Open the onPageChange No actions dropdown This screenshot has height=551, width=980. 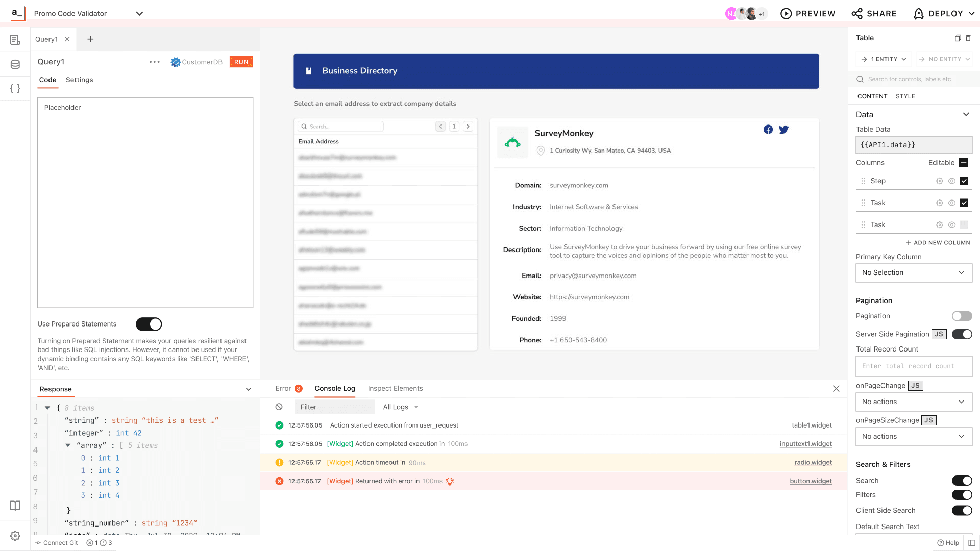click(x=914, y=402)
